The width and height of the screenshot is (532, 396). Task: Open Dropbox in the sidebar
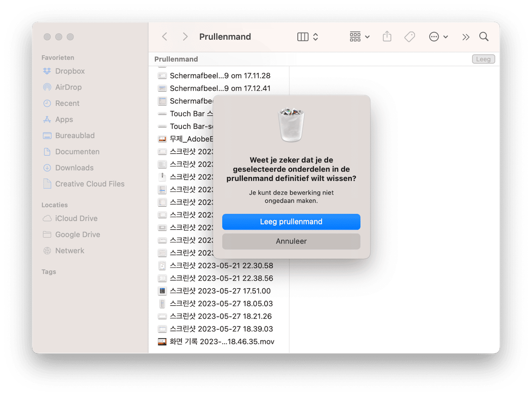(x=70, y=71)
